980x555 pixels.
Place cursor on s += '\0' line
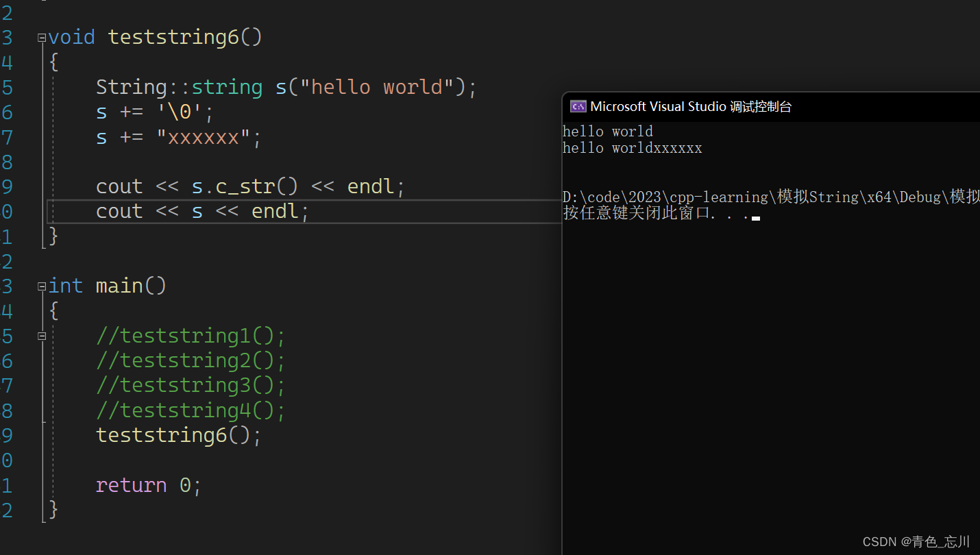[x=155, y=112]
